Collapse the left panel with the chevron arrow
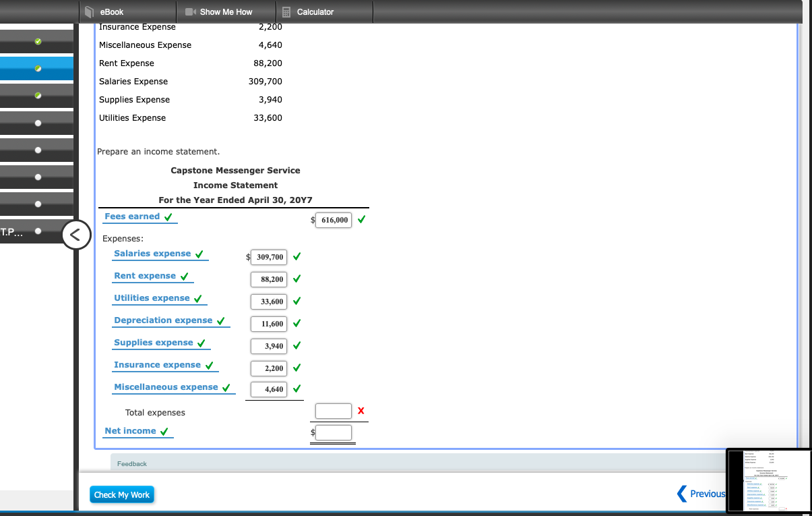Image resolution: width=812 pixels, height=516 pixels. point(76,235)
